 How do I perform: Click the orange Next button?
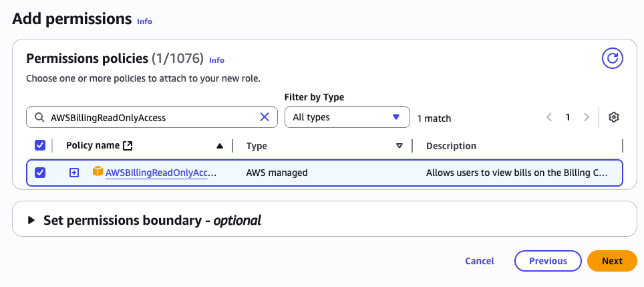point(612,261)
